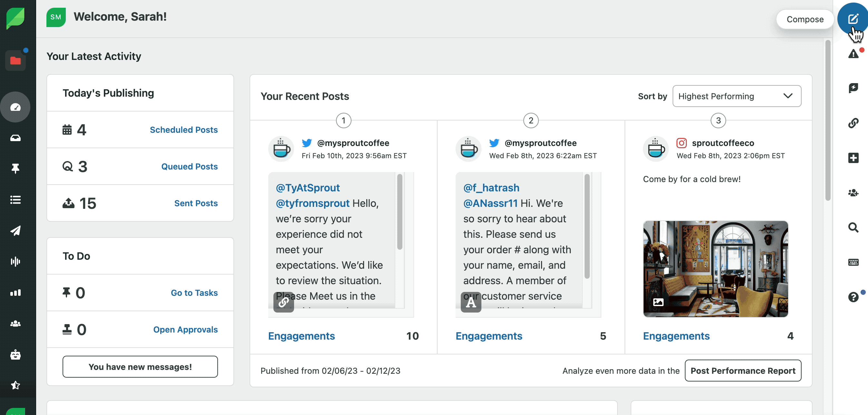Click Open Approvals link in To Do
Image resolution: width=868 pixels, height=415 pixels.
[x=185, y=329]
